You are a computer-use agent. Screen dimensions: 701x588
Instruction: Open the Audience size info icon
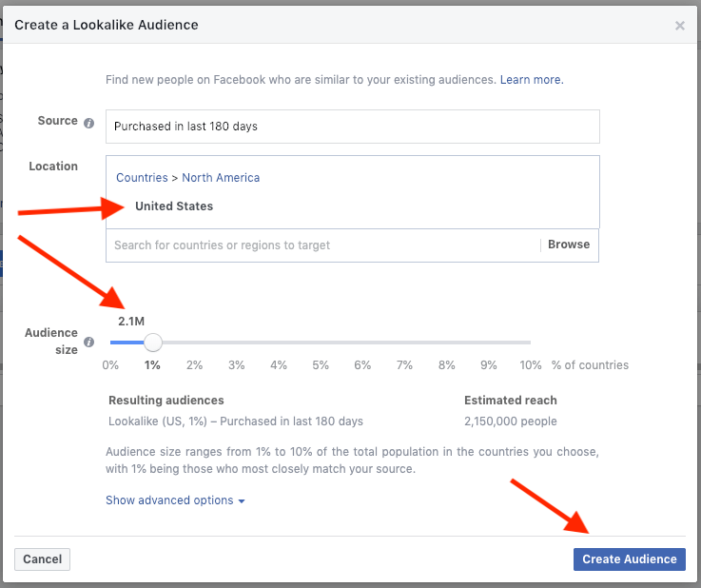tap(89, 343)
